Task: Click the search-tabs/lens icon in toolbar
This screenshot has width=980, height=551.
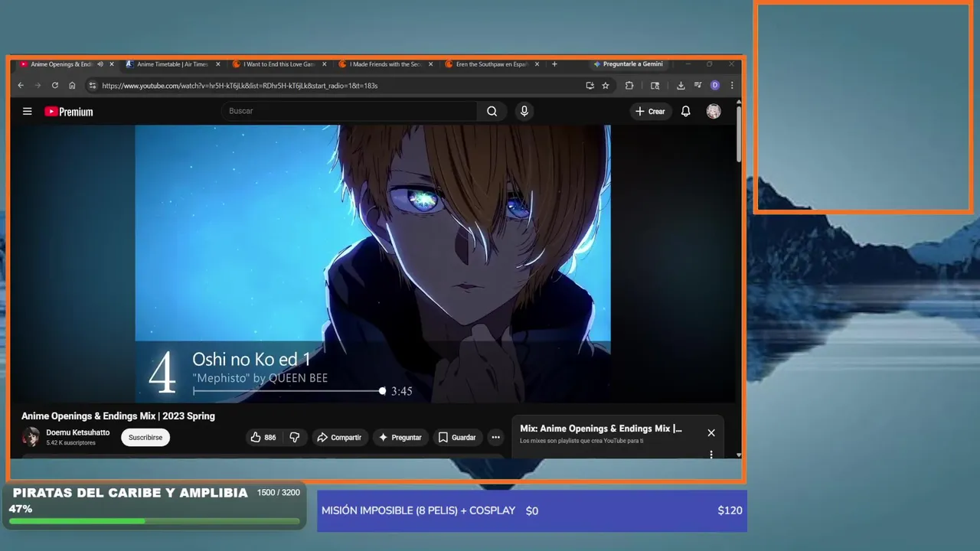Action: (655, 86)
